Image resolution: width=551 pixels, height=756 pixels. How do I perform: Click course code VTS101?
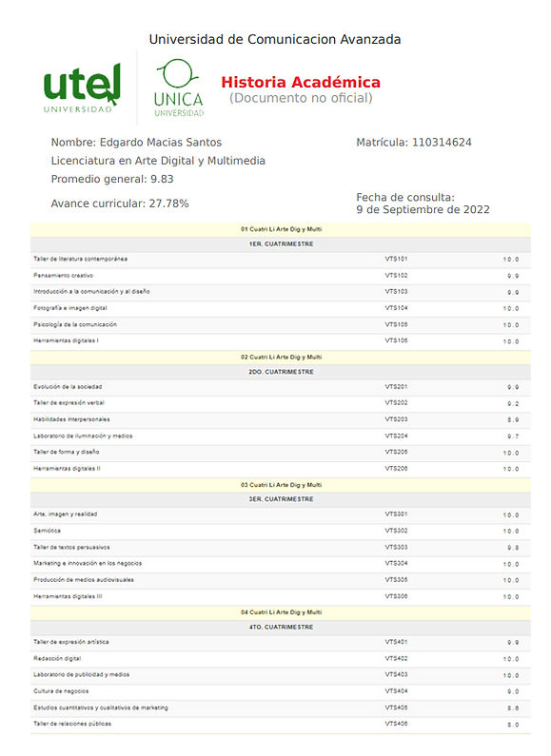tap(396, 260)
